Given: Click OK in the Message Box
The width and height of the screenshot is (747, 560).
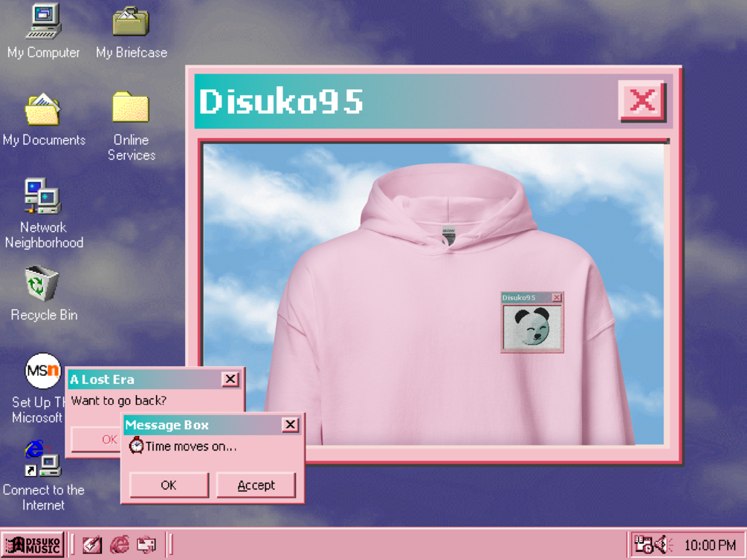Looking at the screenshot, I should (x=169, y=485).
